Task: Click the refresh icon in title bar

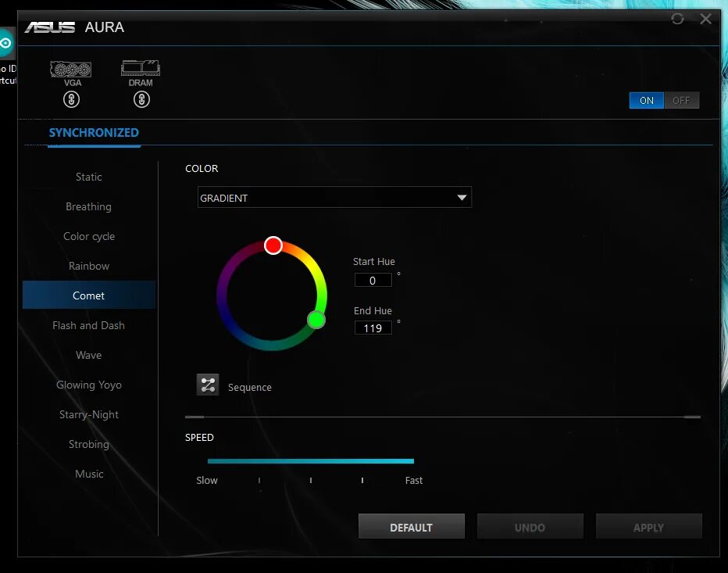Action: pyautogui.click(x=677, y=19)
